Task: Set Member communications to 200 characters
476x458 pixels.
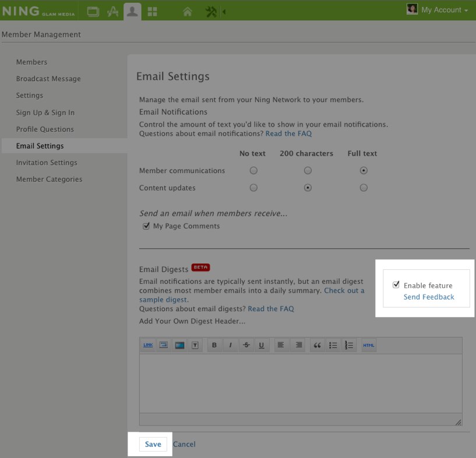Action: pyautogui.click(x=308, y=171)
